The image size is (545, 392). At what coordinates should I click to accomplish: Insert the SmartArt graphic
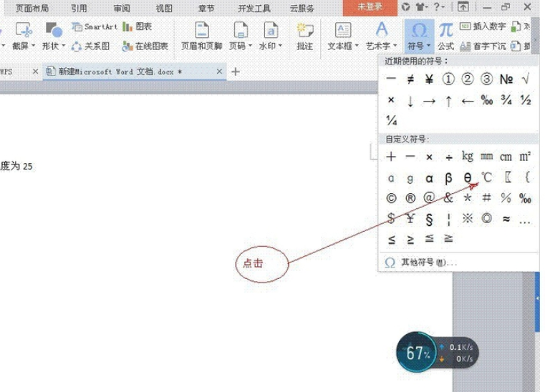coord(95,26)
